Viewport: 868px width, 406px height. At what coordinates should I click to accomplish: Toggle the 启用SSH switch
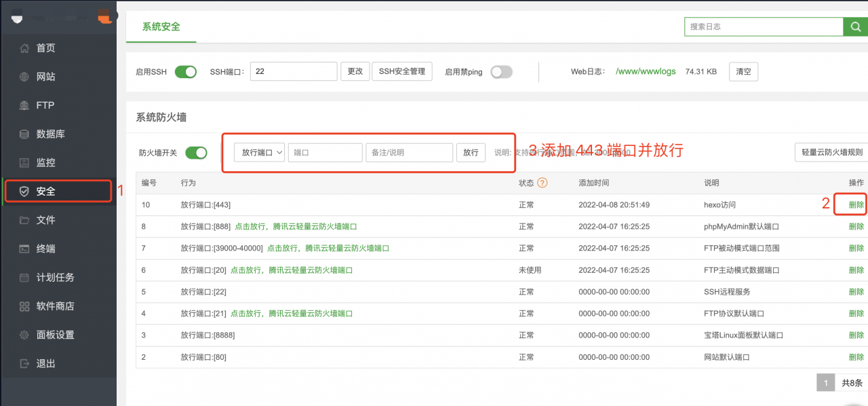click(x=186, y=71)
